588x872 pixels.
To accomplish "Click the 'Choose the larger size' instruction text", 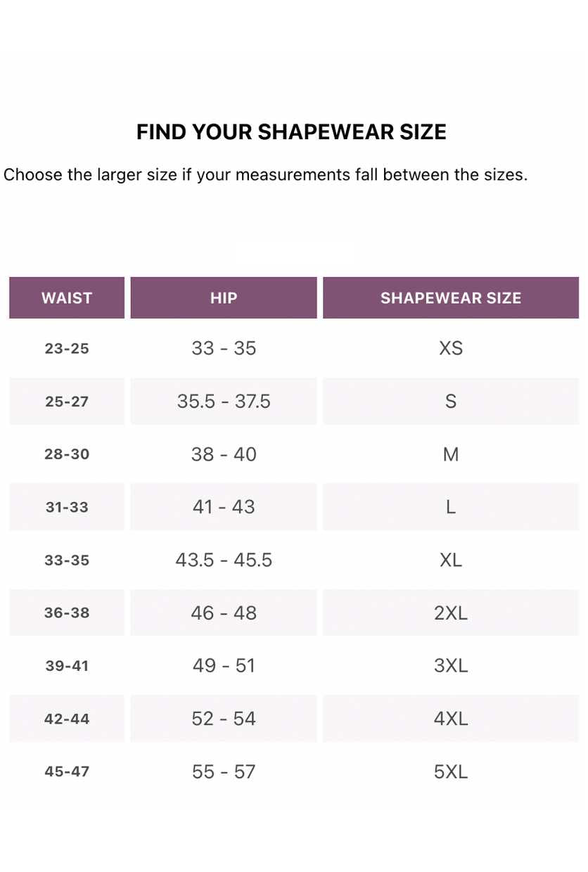I will point(265,174).
